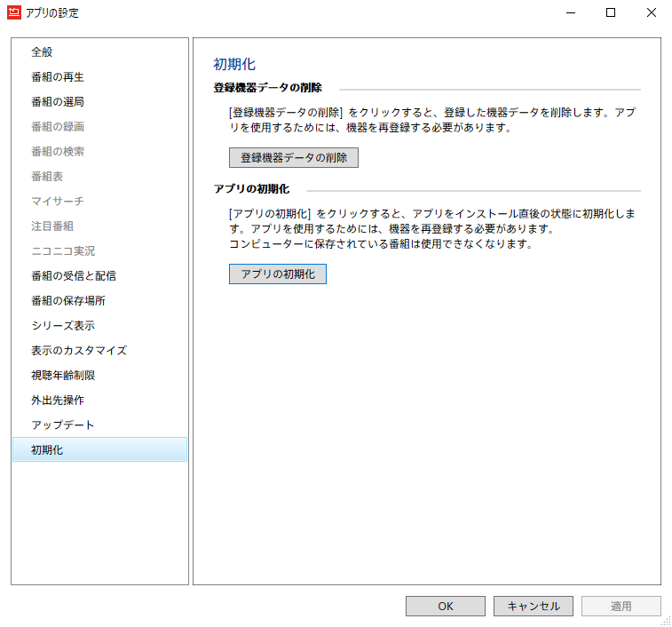672x627 pixels.
Task: Open 番組の保存場所 settings
Action: pyautogui.click(x=67, y=301)
